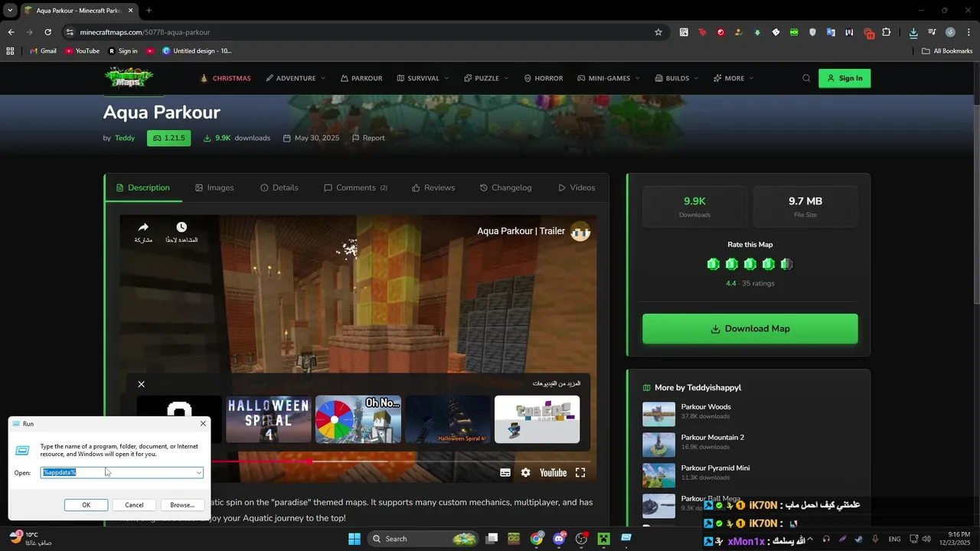Rate the map three emeralds
980x551 pixels.
point(750,264)
